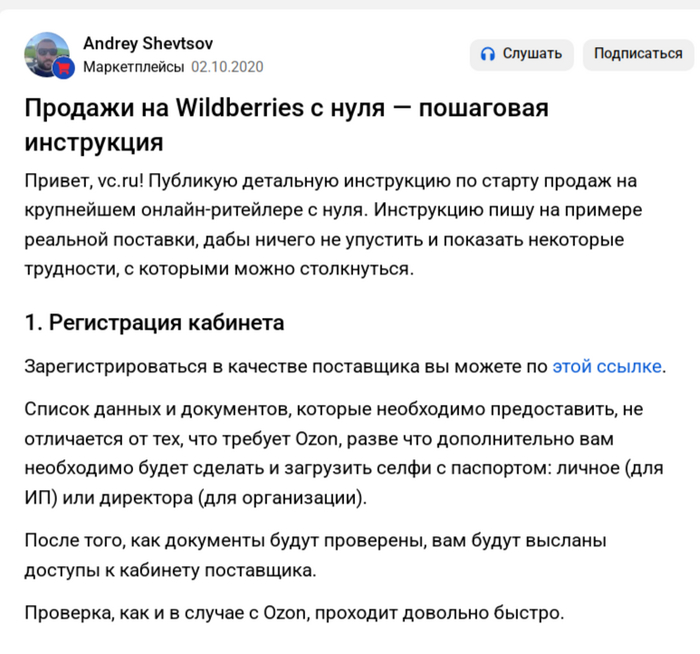Open the author name Andrey Shevtsov
Viewport: 700px width, 654px height.
147,44
